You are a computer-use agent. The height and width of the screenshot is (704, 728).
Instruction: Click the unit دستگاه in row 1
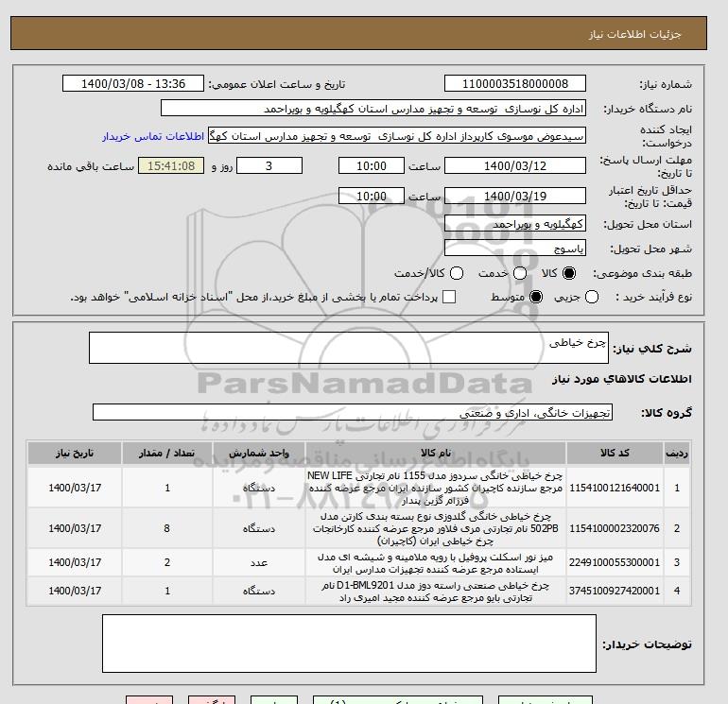pyautogui.click(x=259, y=488)
